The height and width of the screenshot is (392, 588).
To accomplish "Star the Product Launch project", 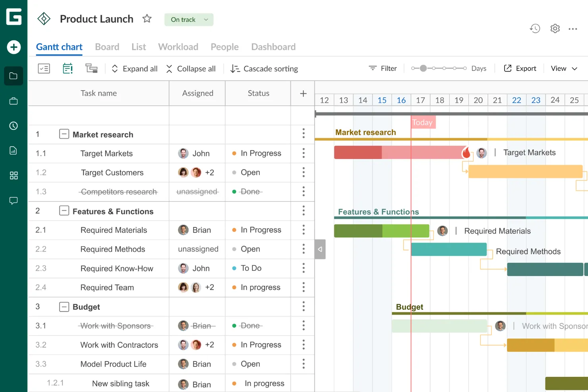I will pos(147,19).
